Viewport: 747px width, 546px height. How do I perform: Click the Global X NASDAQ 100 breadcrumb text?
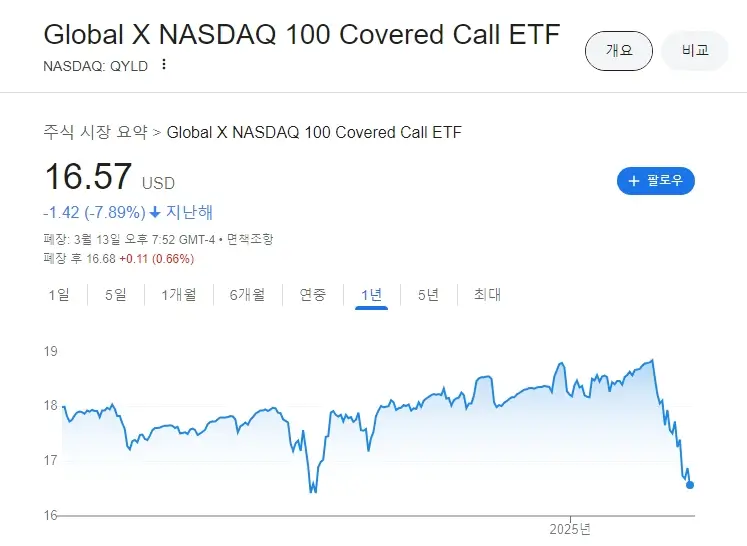(x=314, y=132)
